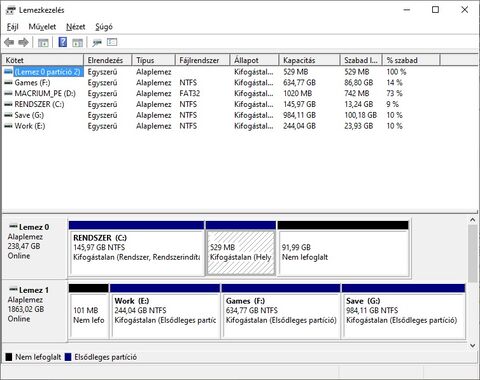Open the Help question mark icon
The image size is (480, 380).
62,42
